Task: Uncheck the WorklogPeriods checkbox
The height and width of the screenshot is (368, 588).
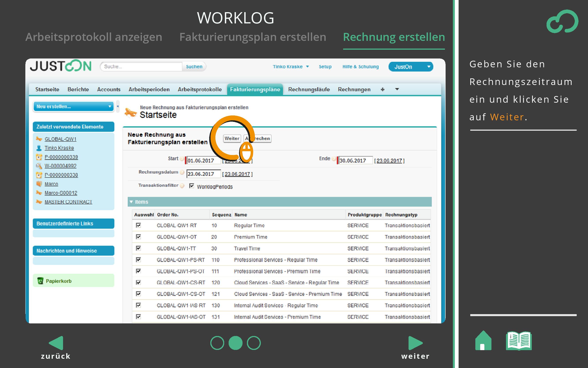Action: pyautogui.click(x=192, y=186)
